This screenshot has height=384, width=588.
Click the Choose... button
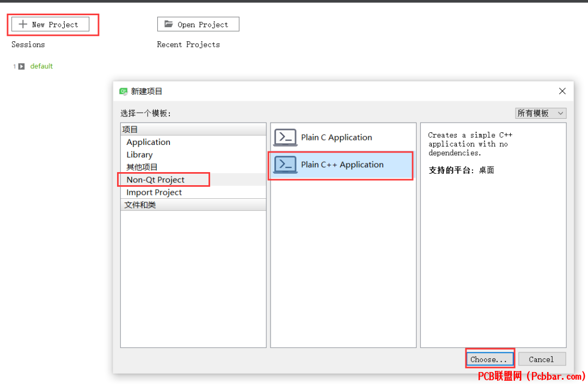[489, 359]
